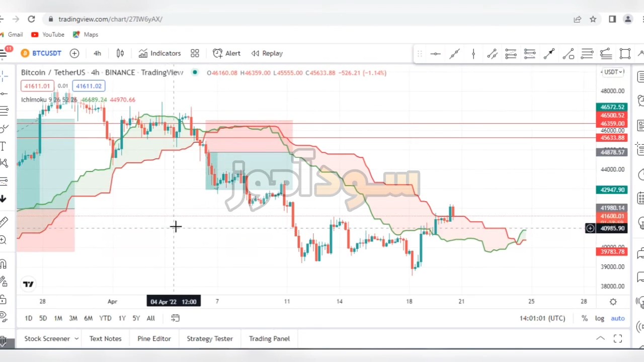
Task: Open the Maps bookmark
Action: (x=86, y=35)
